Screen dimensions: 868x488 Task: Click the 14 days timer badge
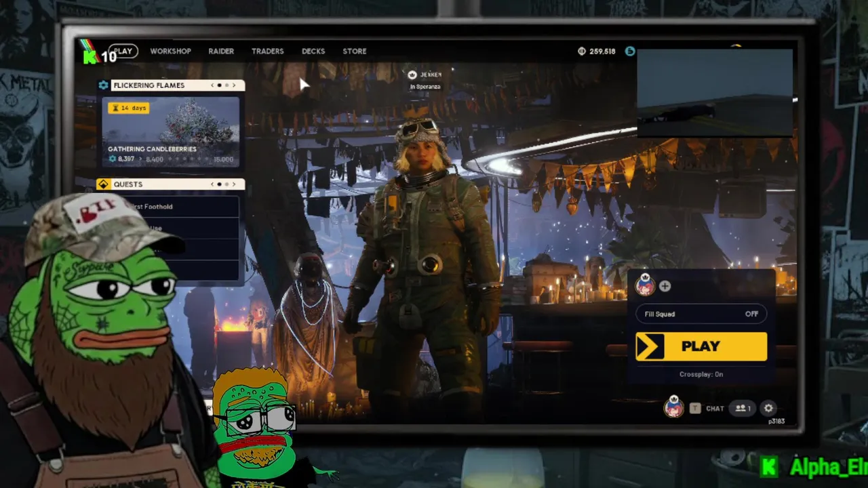pyautogui.click(x=129, y=108)
